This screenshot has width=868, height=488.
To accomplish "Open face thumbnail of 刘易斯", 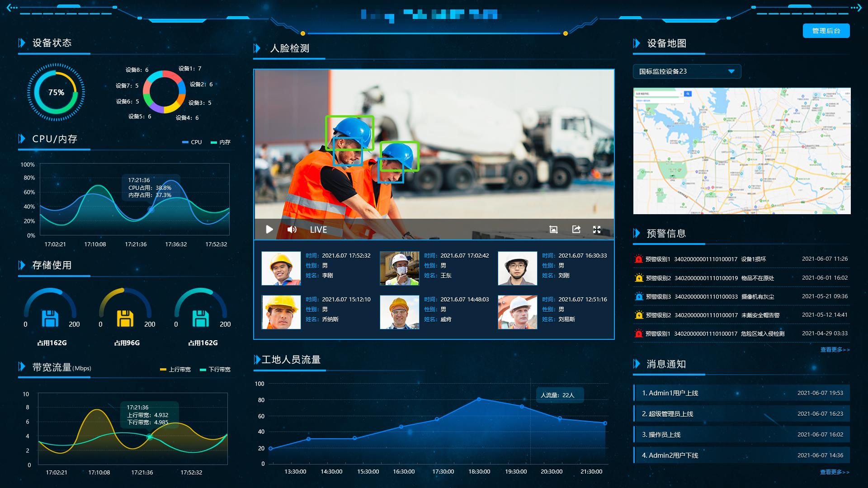I will (x=518, y=312).
